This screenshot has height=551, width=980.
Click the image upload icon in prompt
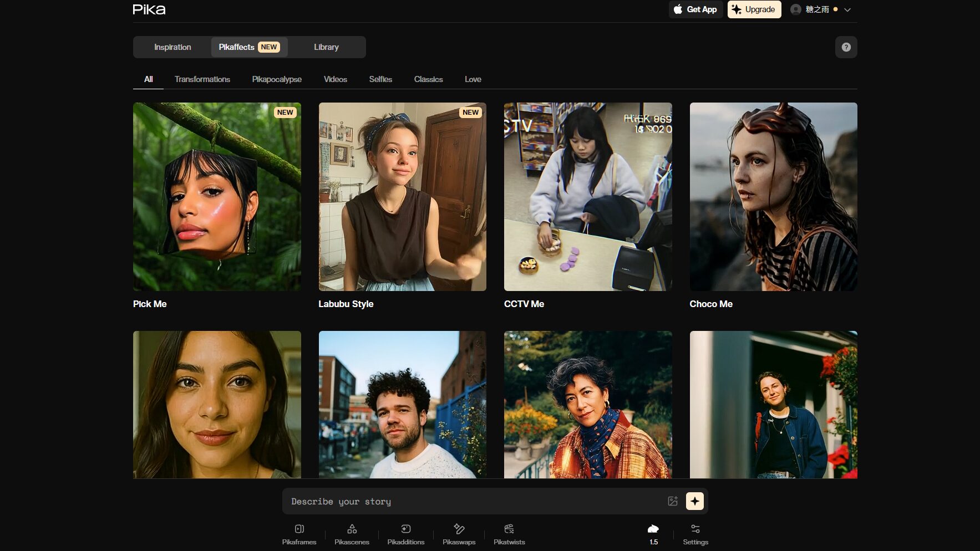672,501
